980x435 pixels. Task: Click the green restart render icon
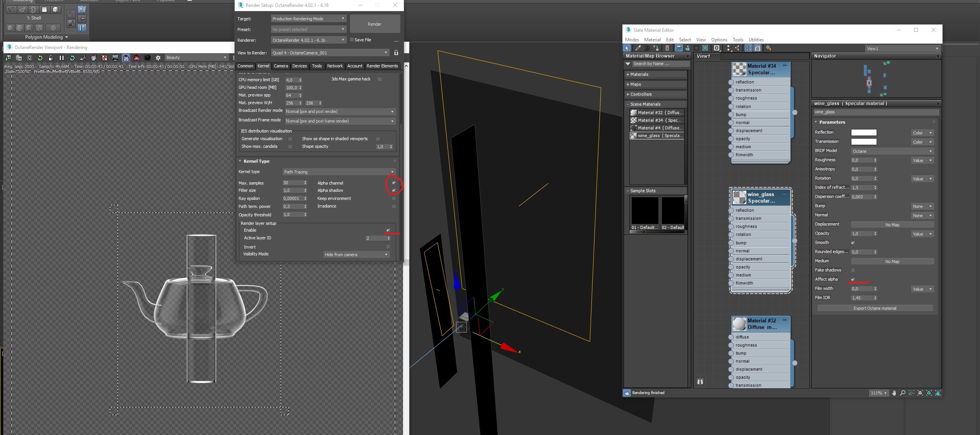pyautogui.click(x=40, y=58)
